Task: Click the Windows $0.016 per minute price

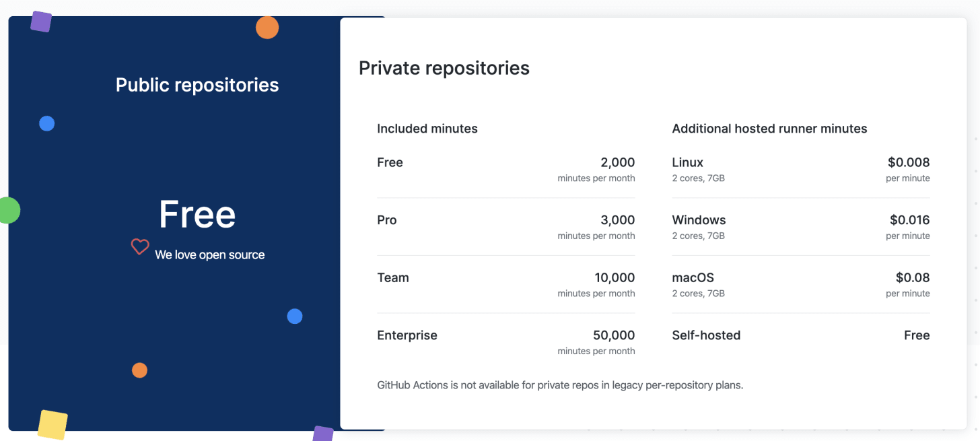Action: 909,220
